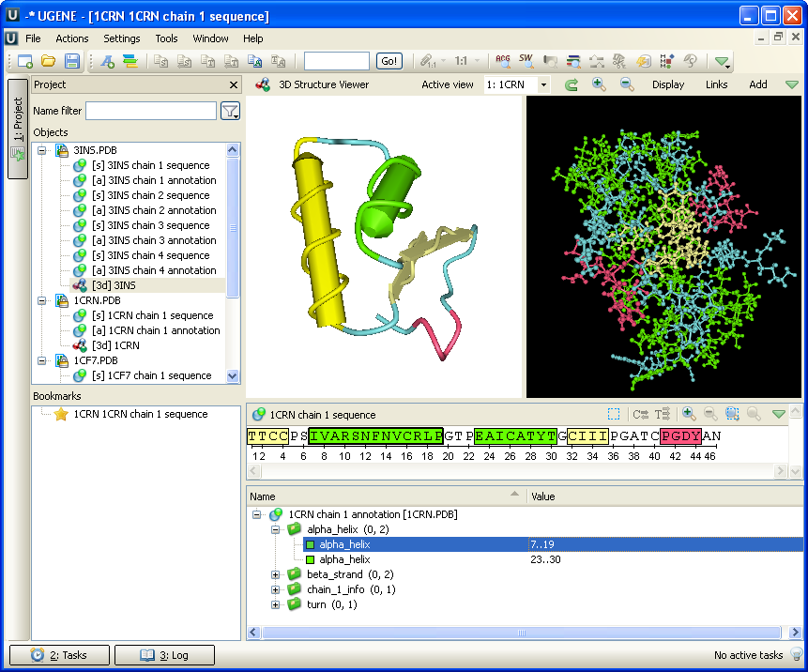Zoom in the sequence view
Image resolution: width=808 pixels, height=672 pixels.
point(689,413)
